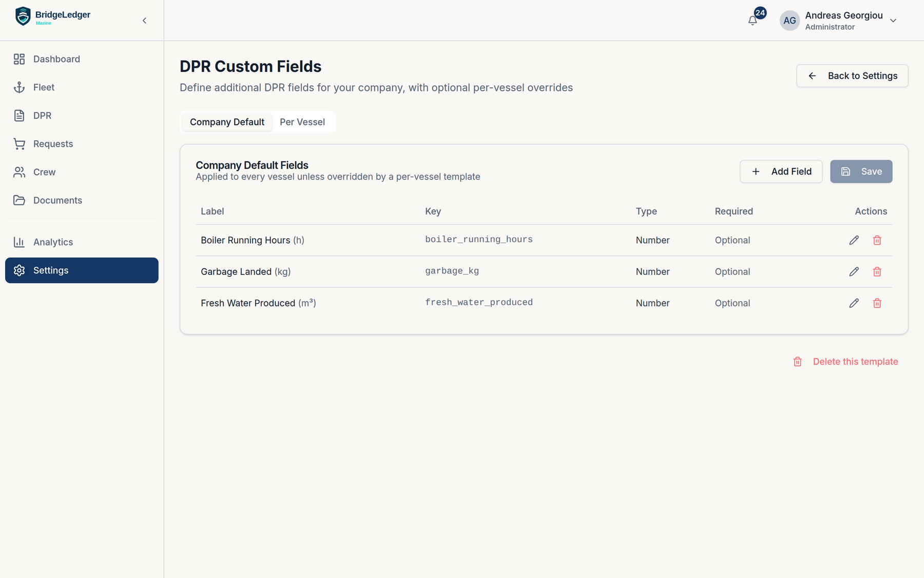
Task: Click Number type in Fresh Water Produced row
Action: pyautogui.click(x=652, y=303)
